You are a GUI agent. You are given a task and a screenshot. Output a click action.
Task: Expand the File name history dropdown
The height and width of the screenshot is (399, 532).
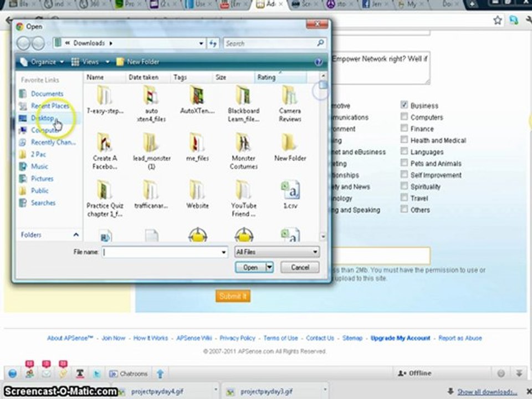coord(223,252)
